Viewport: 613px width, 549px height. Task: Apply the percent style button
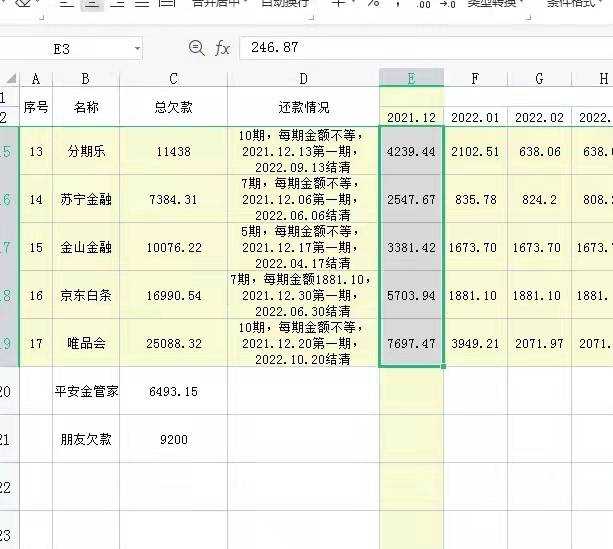pyautogui.click(x=373, y=4)
